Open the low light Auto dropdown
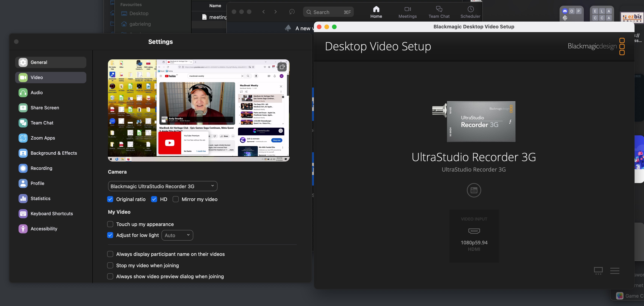Screen dimensions: 644x306 pos(177,235)
